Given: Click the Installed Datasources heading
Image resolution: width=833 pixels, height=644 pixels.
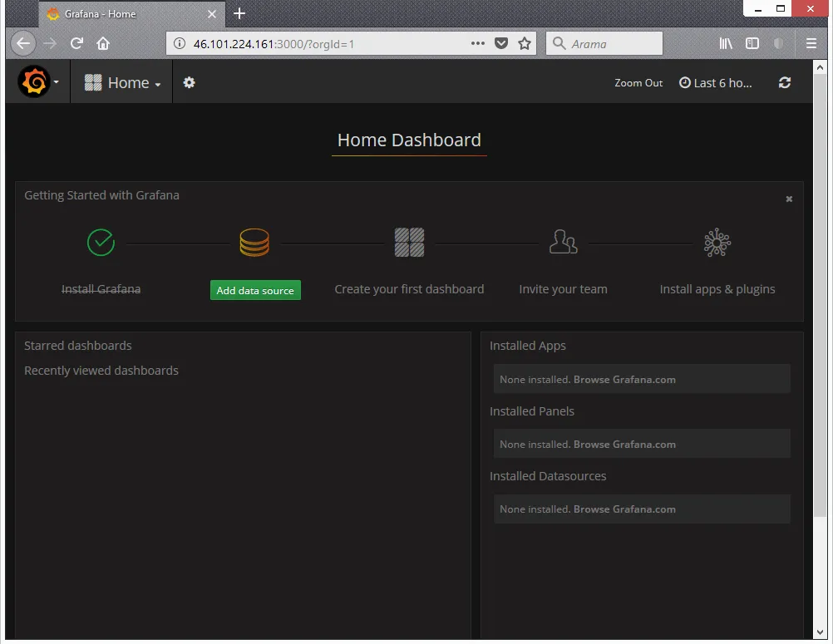Looking at the screenshot, I should click(x=548, y=476).
